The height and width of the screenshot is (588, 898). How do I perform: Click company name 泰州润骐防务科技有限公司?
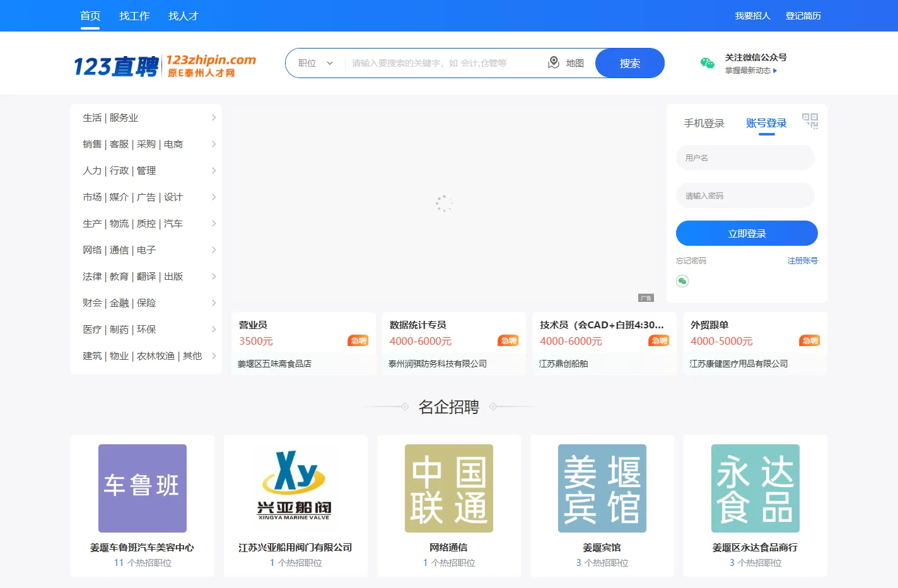[x=438, y=364]
